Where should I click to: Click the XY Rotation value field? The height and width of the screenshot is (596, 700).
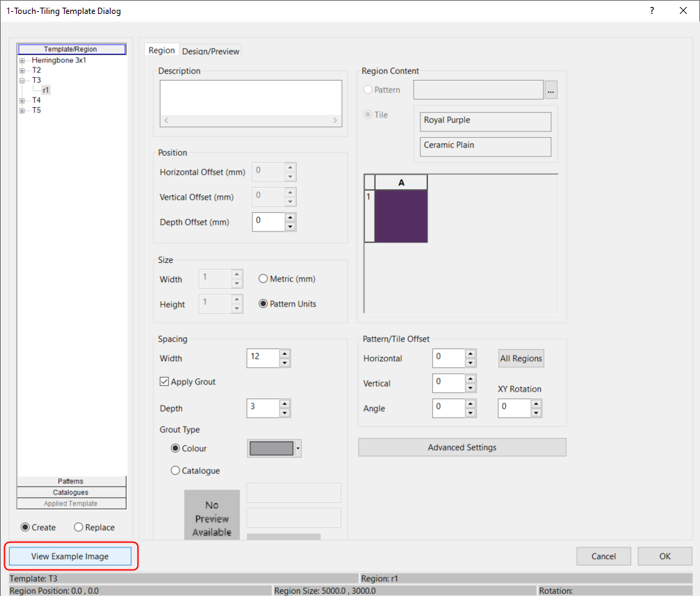coord(514,408)
